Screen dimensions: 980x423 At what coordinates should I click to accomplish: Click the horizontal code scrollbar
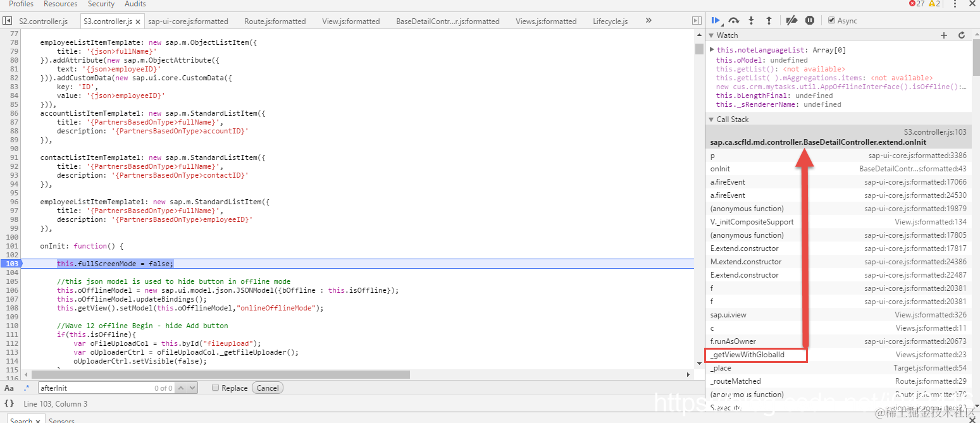[x=221, y=374]
